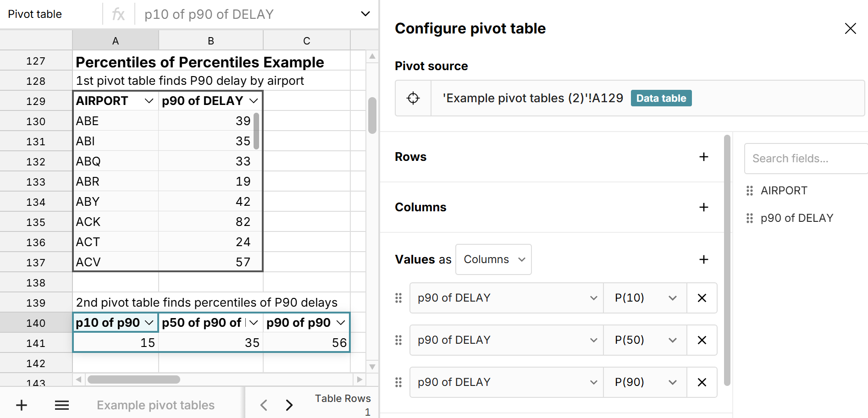Screen dimensions: 868x418
Task: Close the Configure pivot table panel
Action: (850, 28)
